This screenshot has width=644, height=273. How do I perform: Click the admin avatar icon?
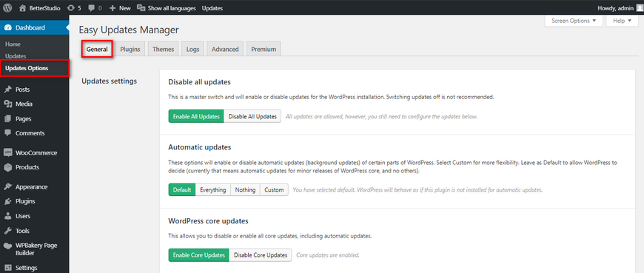640,8
